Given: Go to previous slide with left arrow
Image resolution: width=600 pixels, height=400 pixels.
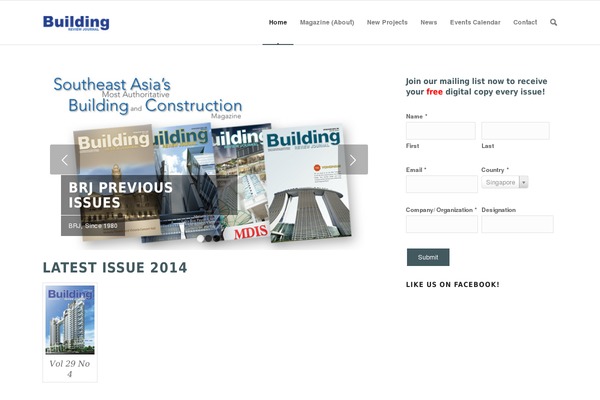Looking at the screenshot, I should coord(65,160).
